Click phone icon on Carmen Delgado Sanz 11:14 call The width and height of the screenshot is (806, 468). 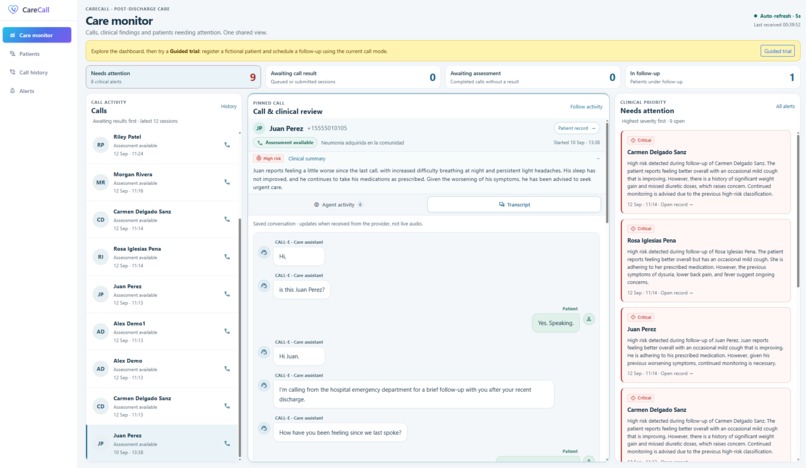click(x=227, y=219)
